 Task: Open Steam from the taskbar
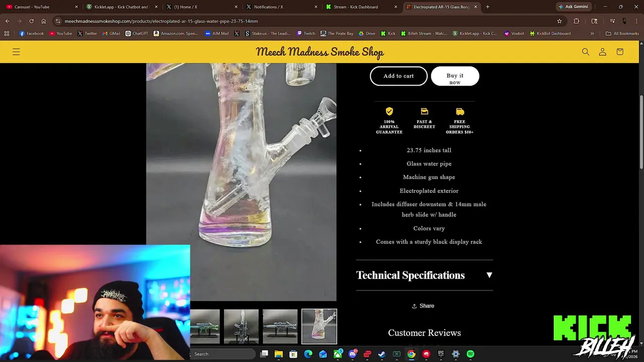(382, 354)
